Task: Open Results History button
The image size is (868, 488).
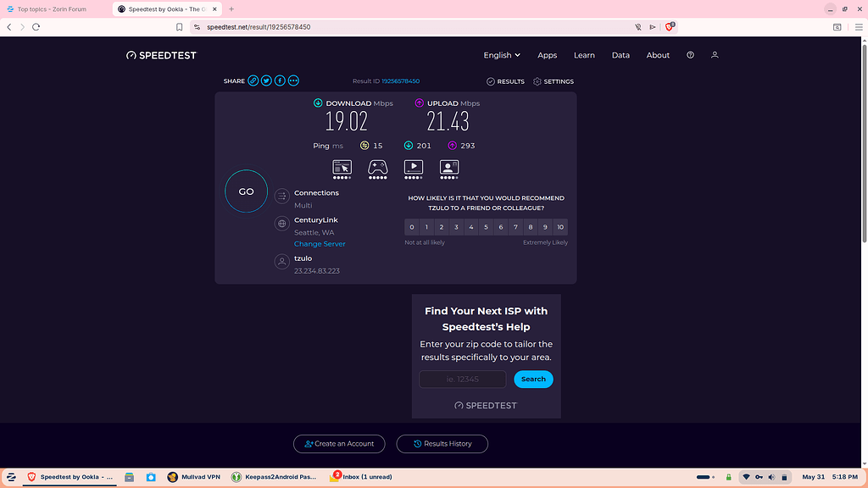Action: (442, 444)
